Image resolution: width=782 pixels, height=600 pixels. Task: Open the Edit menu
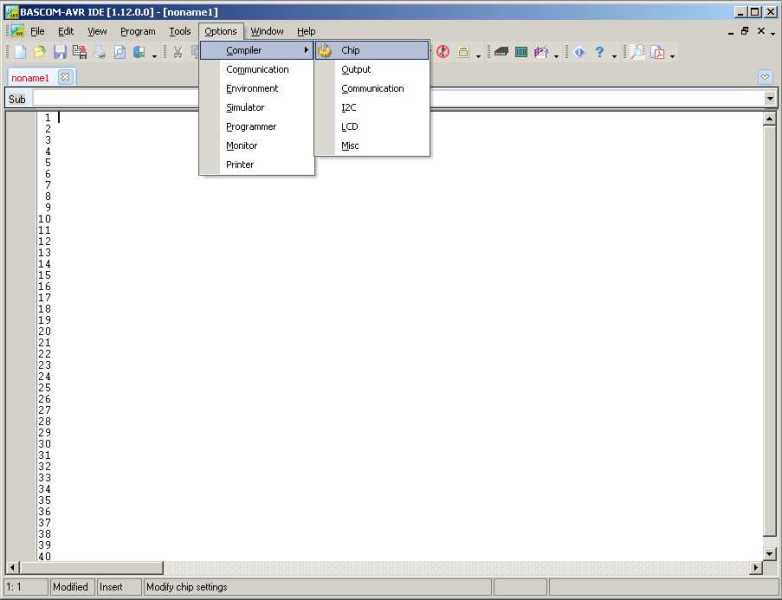[x=66, y=31]
